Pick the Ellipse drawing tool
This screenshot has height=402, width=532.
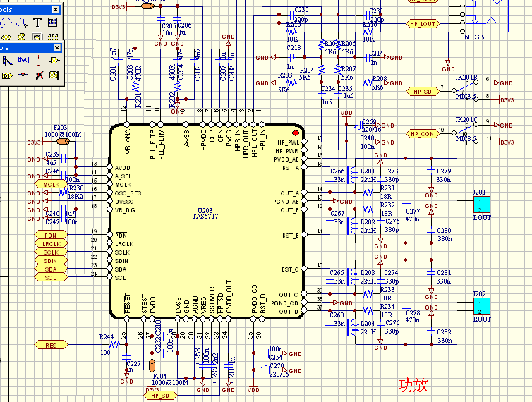point(6,37)
